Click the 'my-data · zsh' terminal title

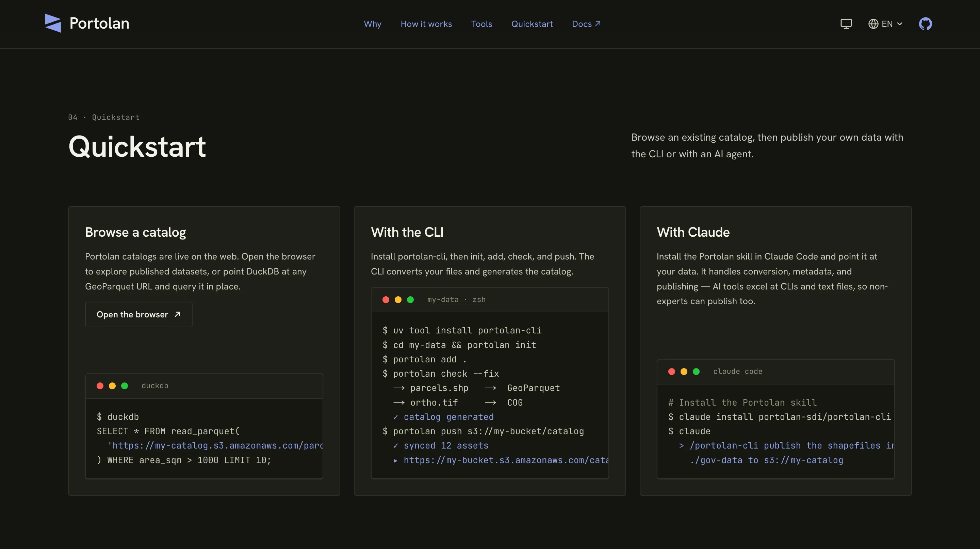(456, 300)
